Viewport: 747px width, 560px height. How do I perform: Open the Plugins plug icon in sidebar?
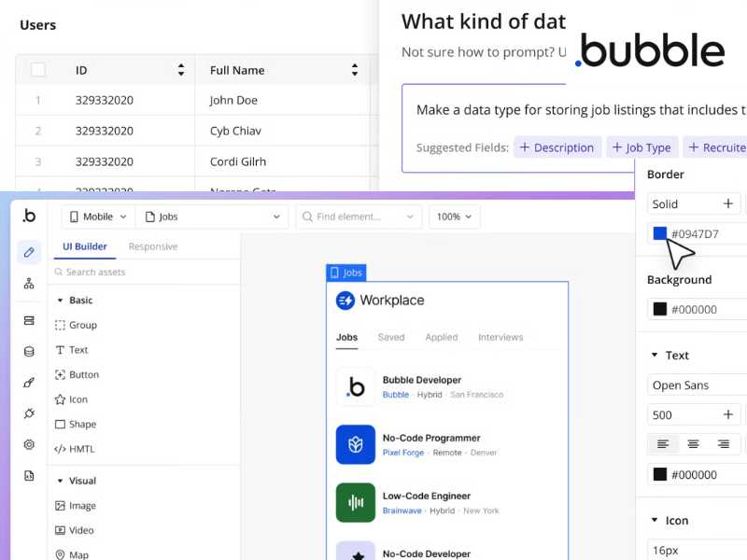pos(29,413)
